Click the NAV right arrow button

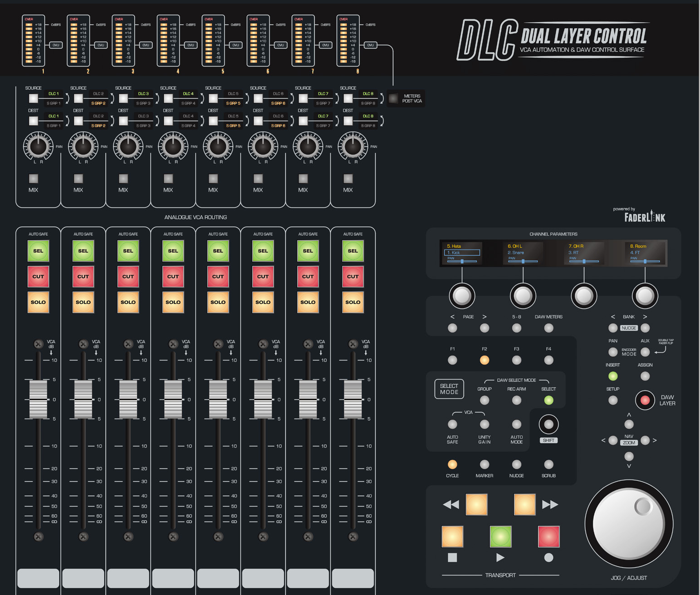click(x=645, y=440)
